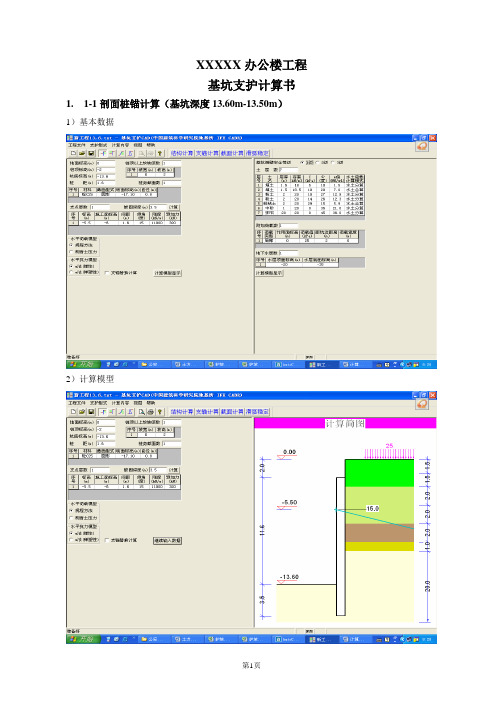Click print preview magnifier icon in lower window

tap(141, 411)
